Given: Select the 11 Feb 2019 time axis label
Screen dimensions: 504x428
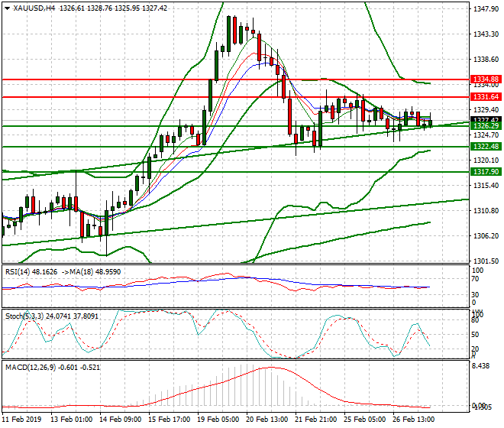Looking at the screenshot, I should click(x=22, y=420).
